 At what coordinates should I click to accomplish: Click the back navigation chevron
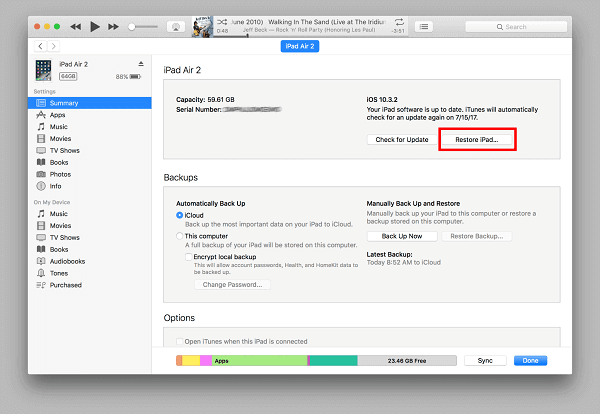pos(40,46)
